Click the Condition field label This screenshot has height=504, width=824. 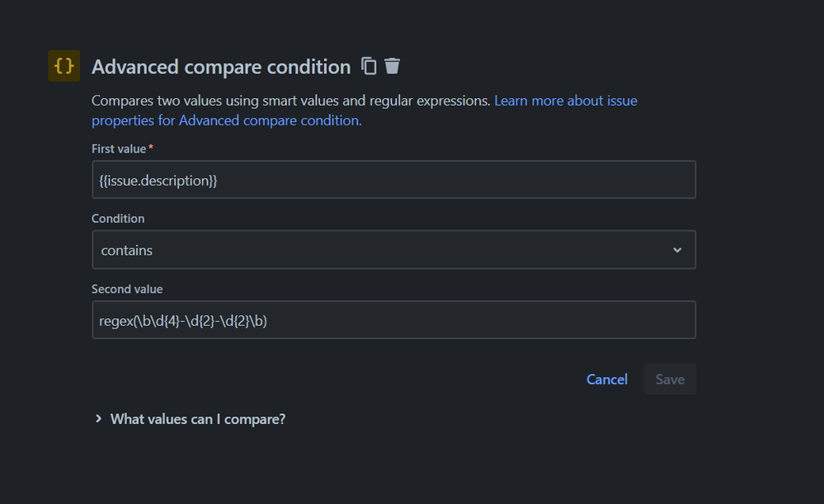click(118, 219)
